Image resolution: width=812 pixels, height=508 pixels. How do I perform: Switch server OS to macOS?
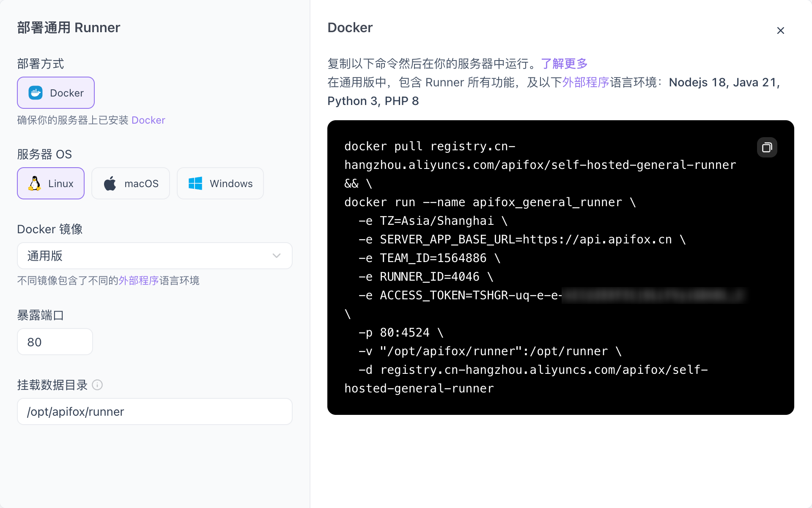pos(130,183)
